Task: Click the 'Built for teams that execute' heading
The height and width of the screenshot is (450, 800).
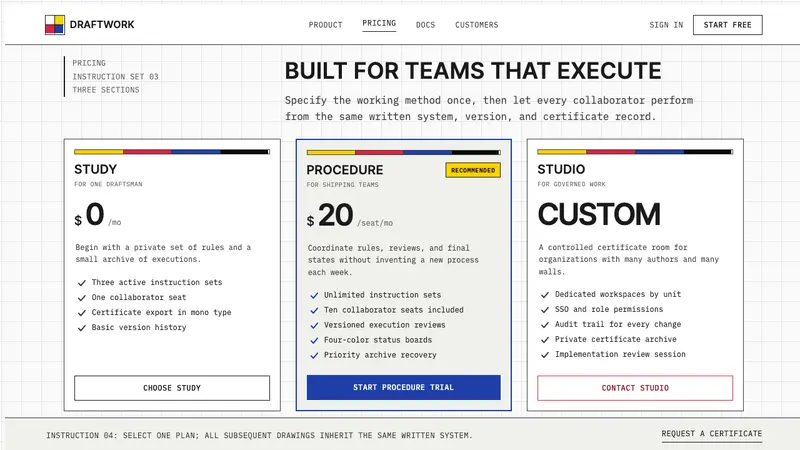Action: [x=473, y=71]
